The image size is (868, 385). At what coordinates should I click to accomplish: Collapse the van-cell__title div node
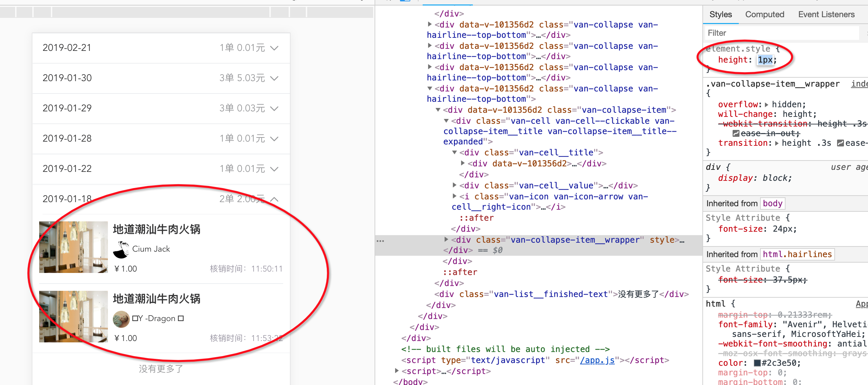(x=454, y=152)
